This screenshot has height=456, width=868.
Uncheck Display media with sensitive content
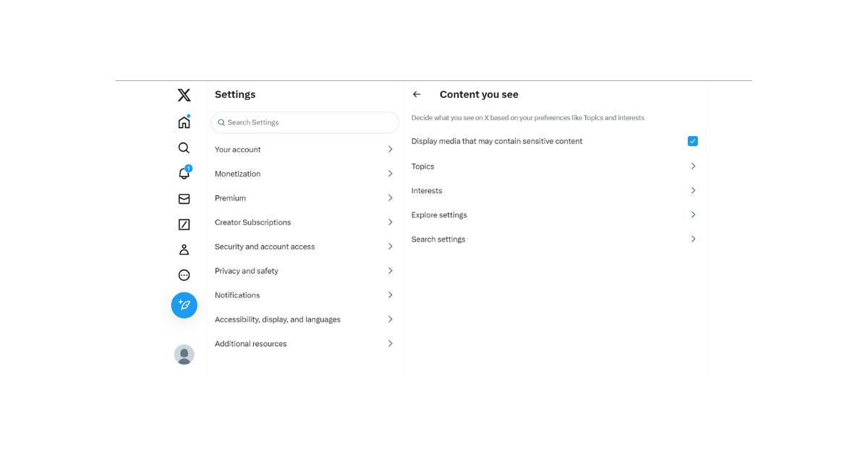pyautogui.click(x=693, y=141)
